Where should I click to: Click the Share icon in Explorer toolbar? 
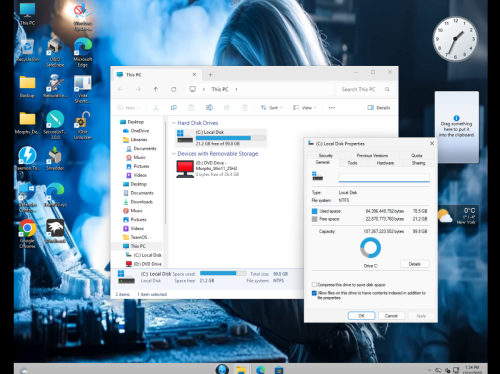coord(227,108)
